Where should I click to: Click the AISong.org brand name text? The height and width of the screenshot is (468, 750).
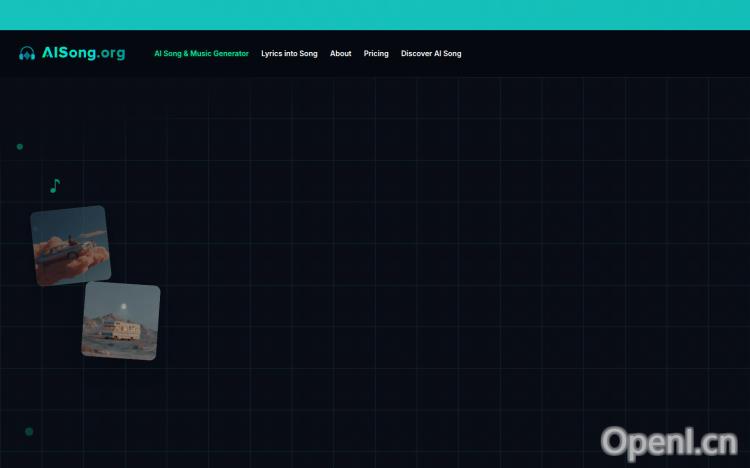pyautogui.click(x=83, y=54)
